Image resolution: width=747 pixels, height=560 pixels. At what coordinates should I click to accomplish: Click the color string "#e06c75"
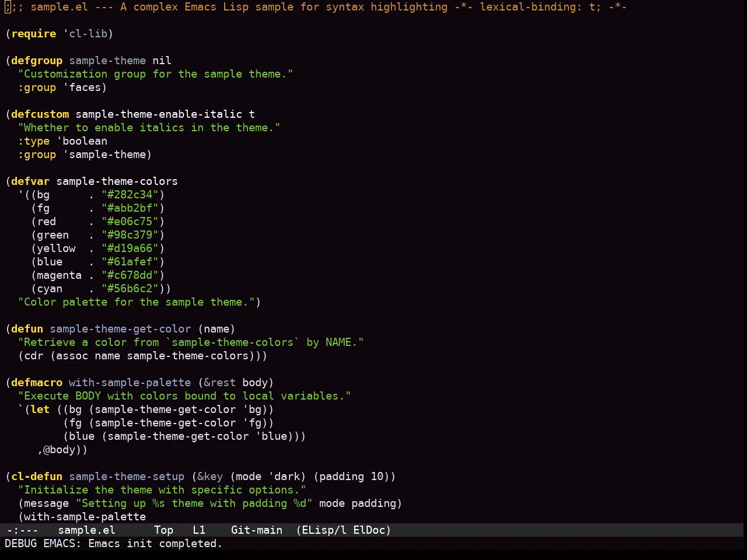(130, 222)
